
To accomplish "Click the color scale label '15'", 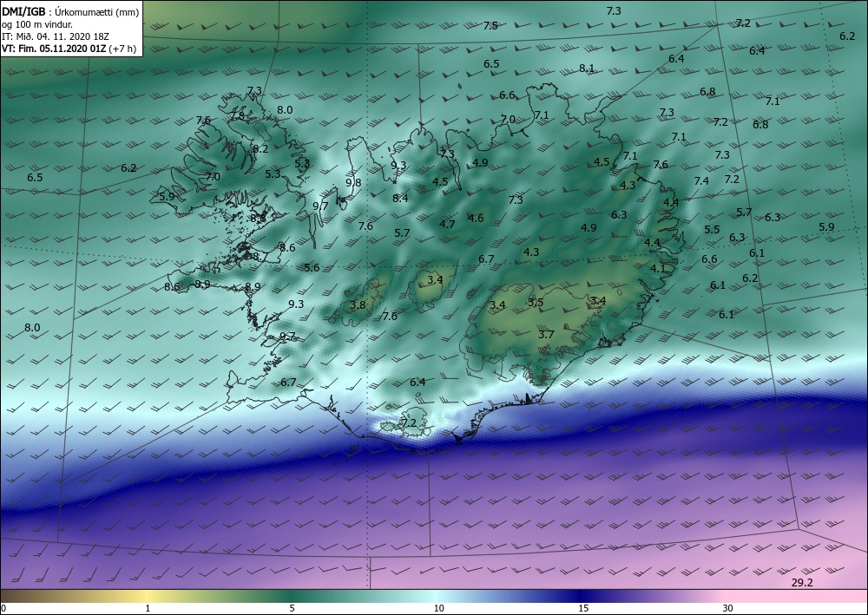I will pos(583,608).
